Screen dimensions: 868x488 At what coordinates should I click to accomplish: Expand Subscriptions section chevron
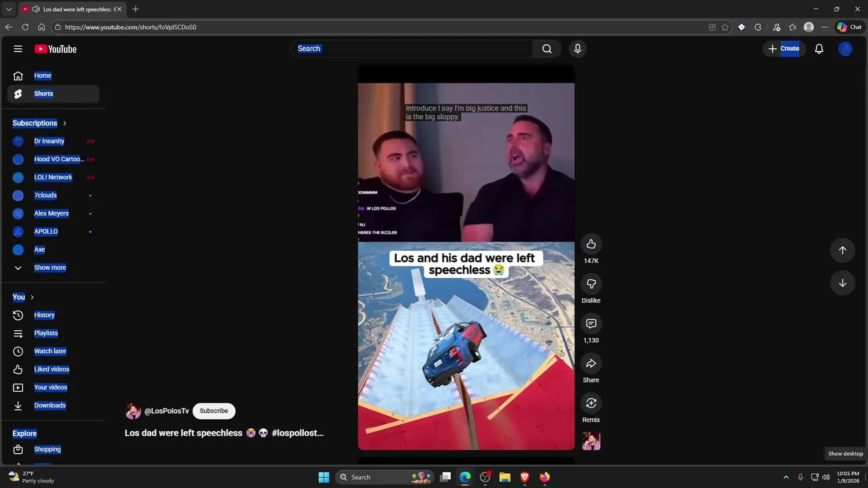coord(64,123)
